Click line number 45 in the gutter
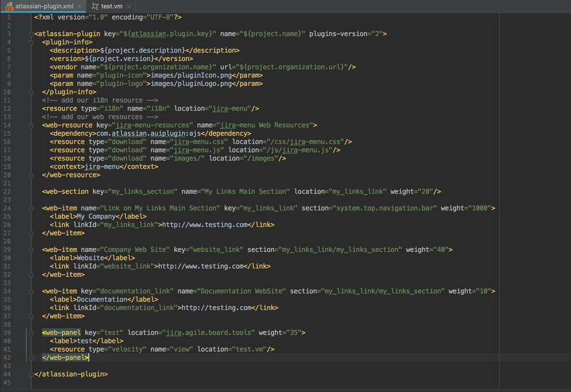Screen dimensions: 571x392 tap(7, 382)
